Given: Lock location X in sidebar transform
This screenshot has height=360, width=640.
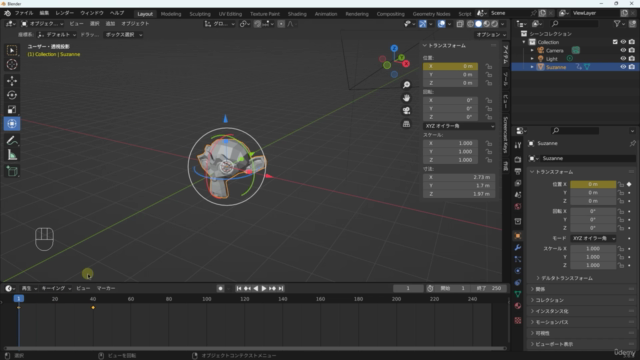Looking at the screenshot, I should click(489, 66).
